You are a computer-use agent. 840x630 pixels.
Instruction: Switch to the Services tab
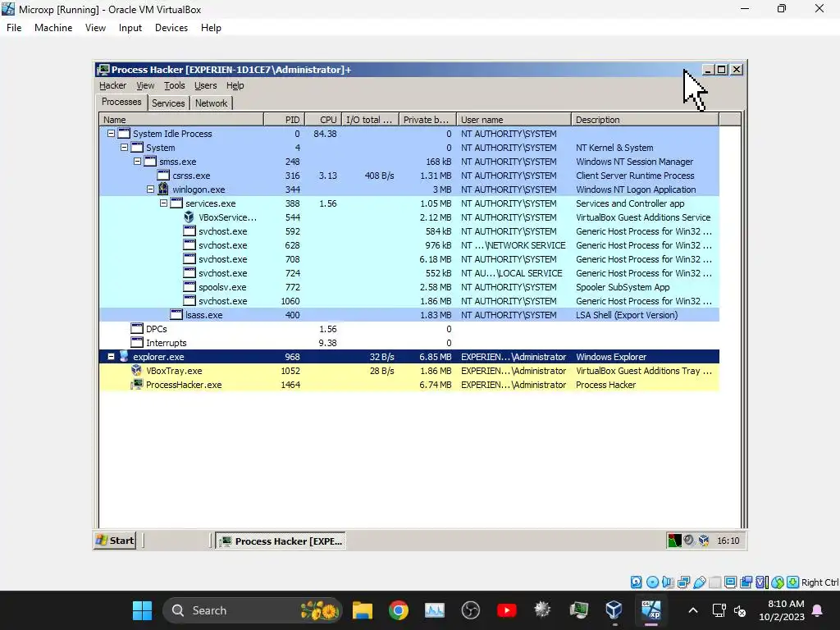(168, 103)
